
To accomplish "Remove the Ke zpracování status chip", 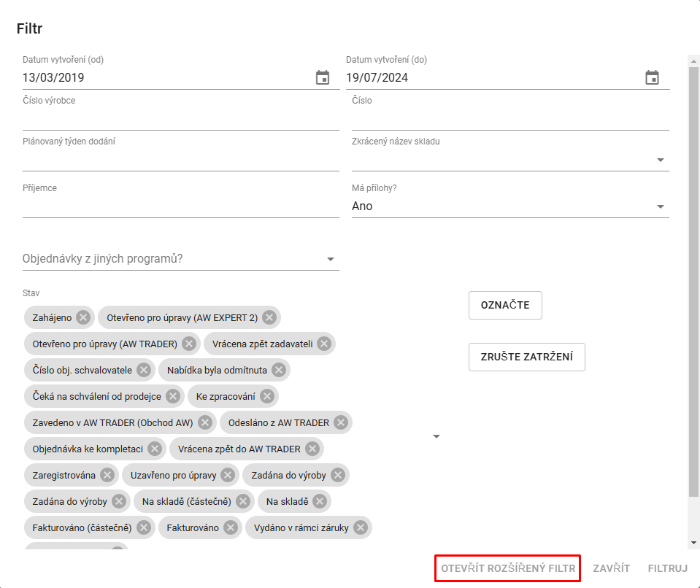I will pyautogui.click(x=267, y=396).
